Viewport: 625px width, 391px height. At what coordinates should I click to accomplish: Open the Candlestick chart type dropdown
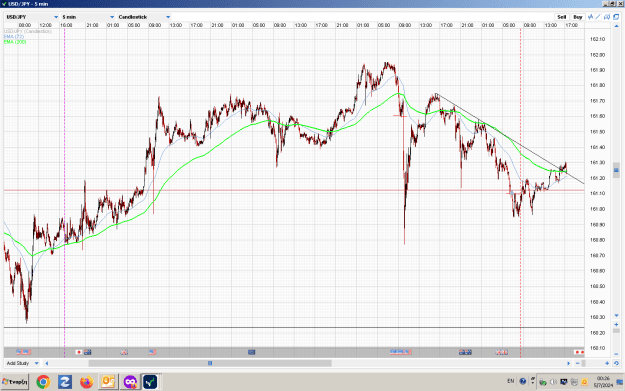(x=144, y=17)
